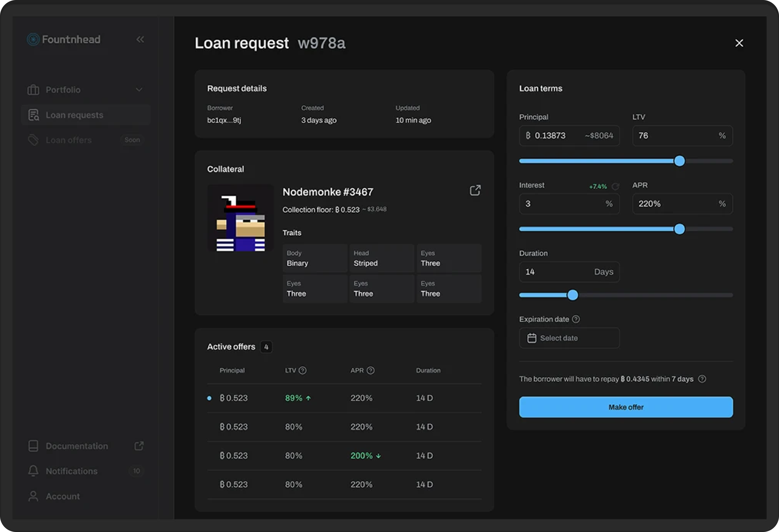This screenshot has height=532, width=779.
Task: Open Notifications in sidebar
Action: (71, 471)
